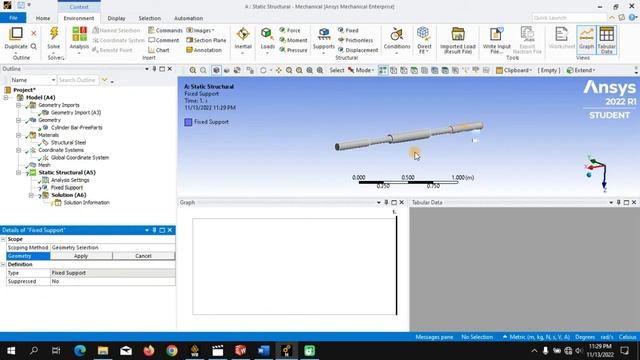Screen dimensions: 640x360
Task: Open the Windows Start menu
Action: click(11, 351)
